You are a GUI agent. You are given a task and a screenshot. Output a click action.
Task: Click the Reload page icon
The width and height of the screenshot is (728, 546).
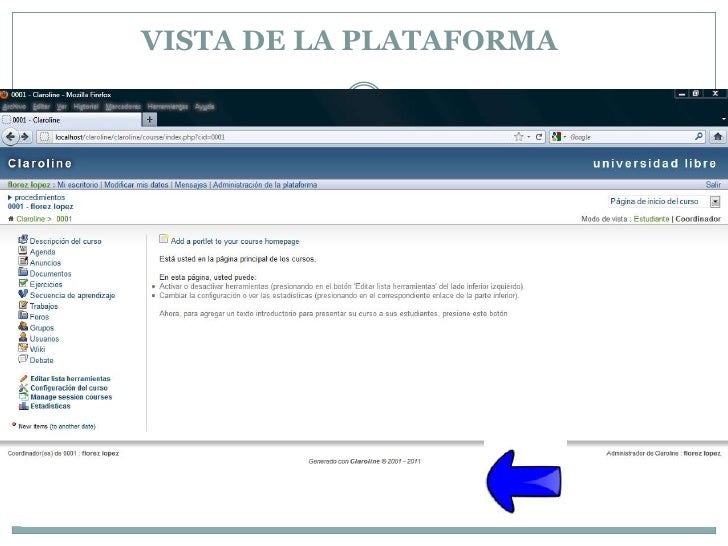pyautogui.click(x=539, y=137)
